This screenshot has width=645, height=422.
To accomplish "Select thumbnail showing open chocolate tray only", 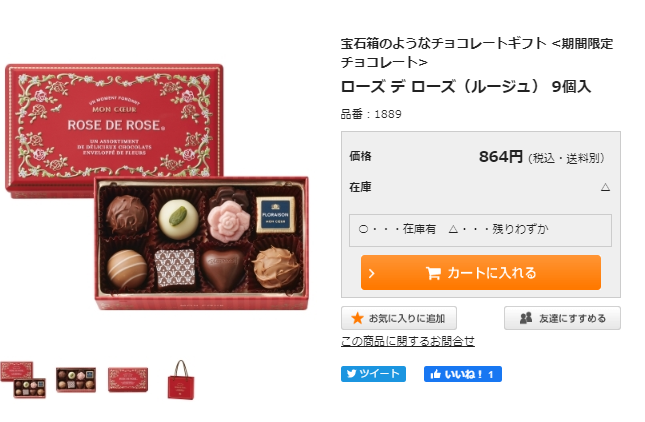I will click(76, 380).
